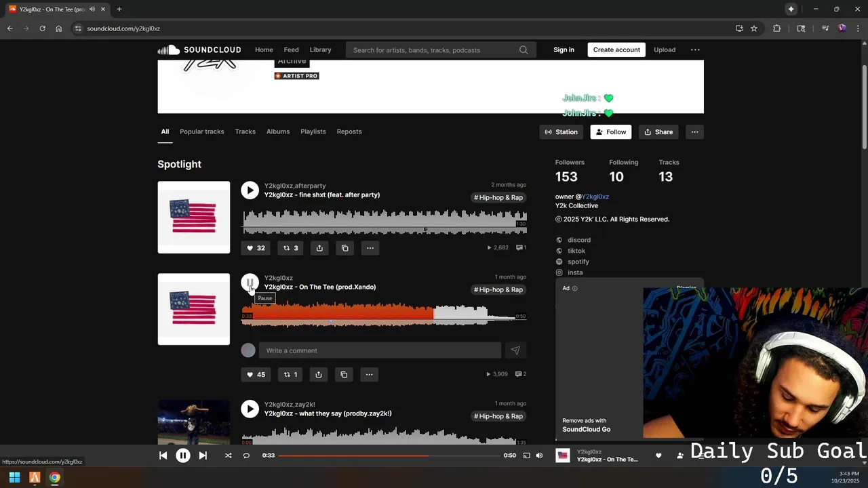Screen dimensions: 868x488
Task: Start the artist Station
Action: pos(561,132)
